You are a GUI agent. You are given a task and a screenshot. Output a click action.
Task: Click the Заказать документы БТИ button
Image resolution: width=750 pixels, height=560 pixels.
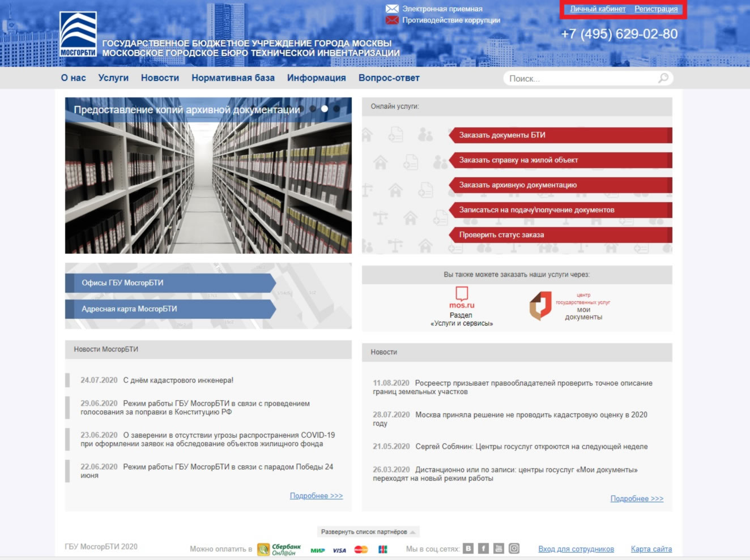click(x=560, y=135)
